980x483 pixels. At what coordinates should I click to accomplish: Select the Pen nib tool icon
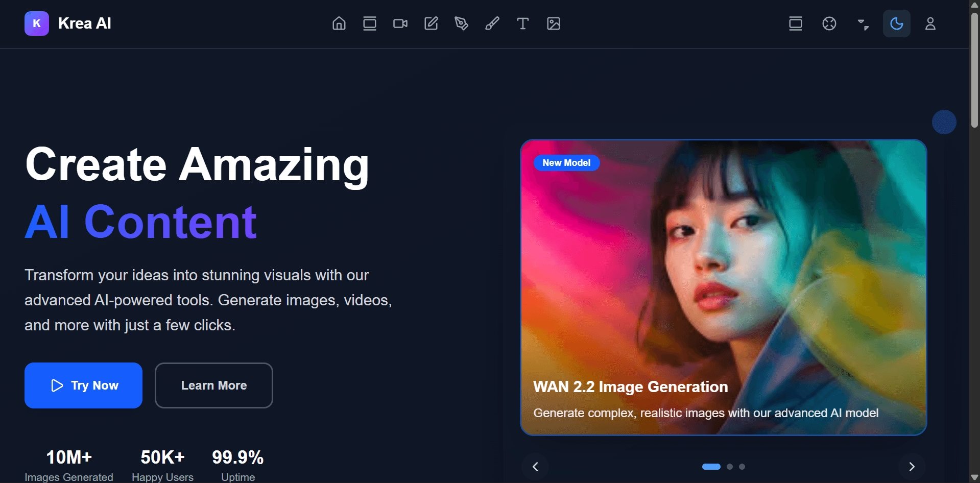click(x=462, y=23)
